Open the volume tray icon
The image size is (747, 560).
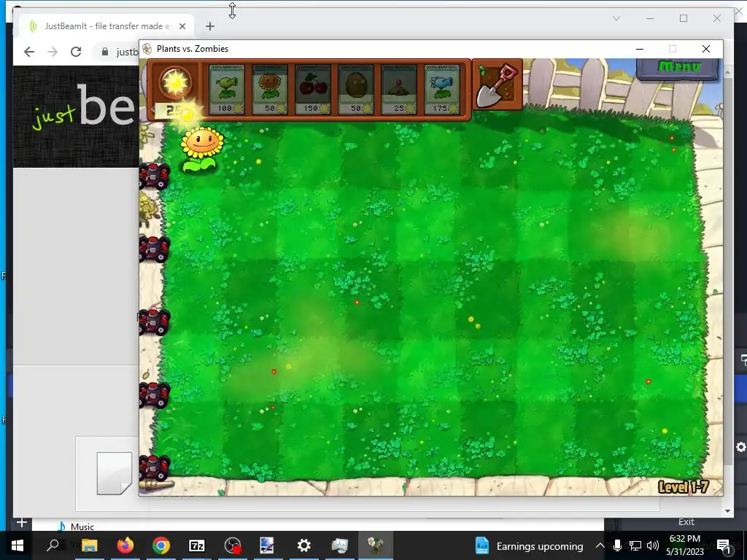[653, 545]
